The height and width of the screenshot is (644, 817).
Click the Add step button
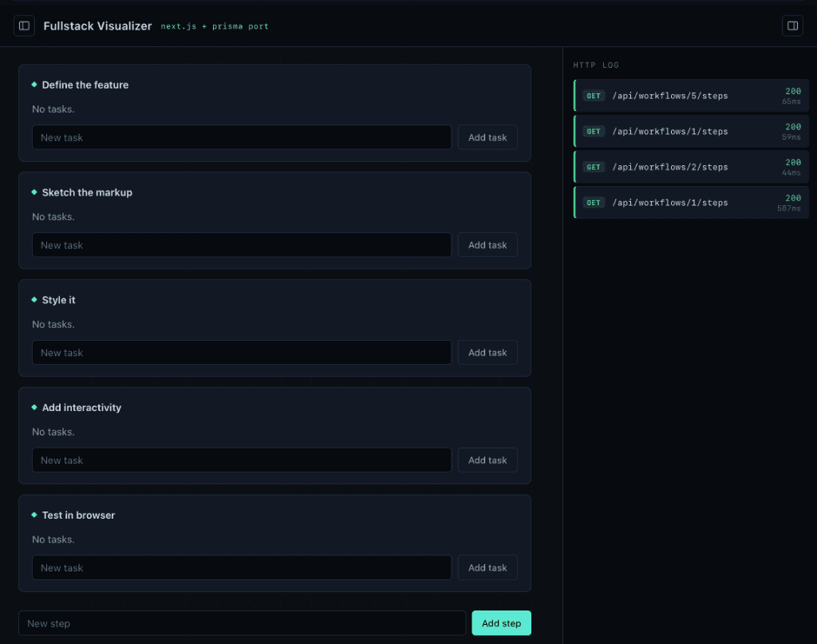point(501,623)
